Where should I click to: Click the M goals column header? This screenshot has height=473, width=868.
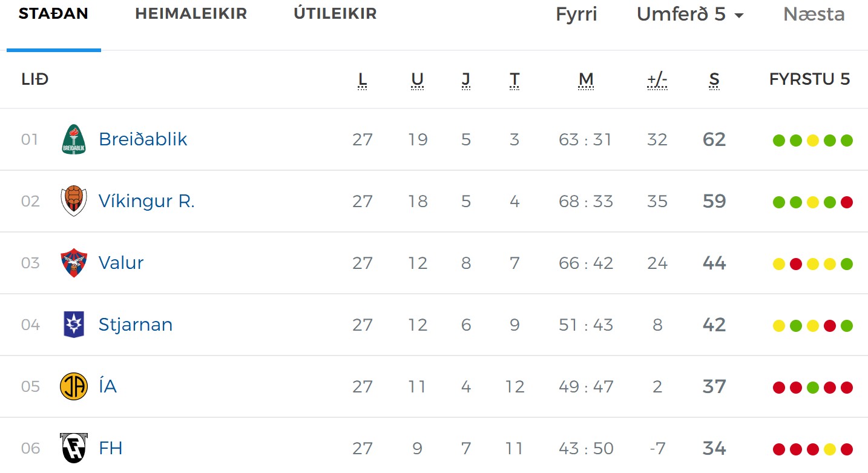point(585,79)
